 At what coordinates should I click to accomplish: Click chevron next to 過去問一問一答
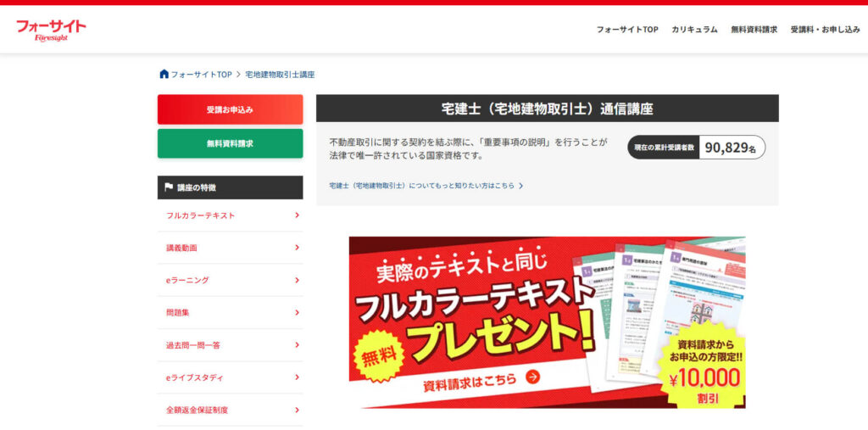pyautogui.click(x=298, y=345)
